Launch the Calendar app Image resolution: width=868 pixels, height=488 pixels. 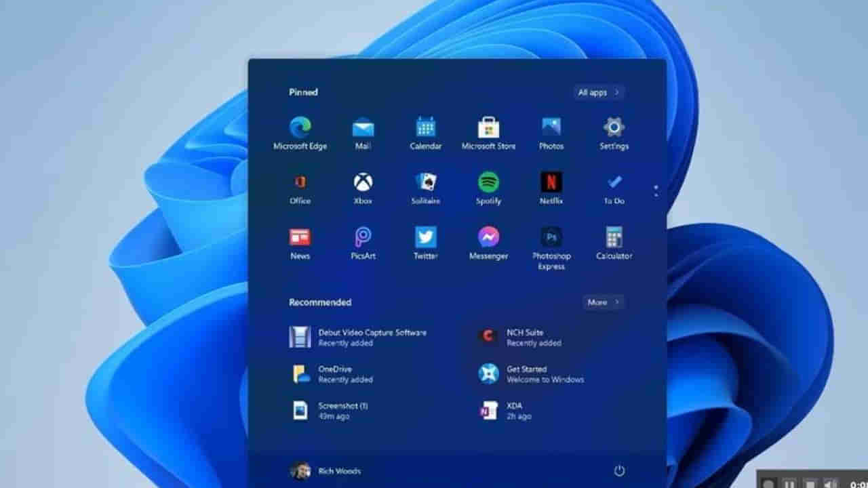point(426,134)
